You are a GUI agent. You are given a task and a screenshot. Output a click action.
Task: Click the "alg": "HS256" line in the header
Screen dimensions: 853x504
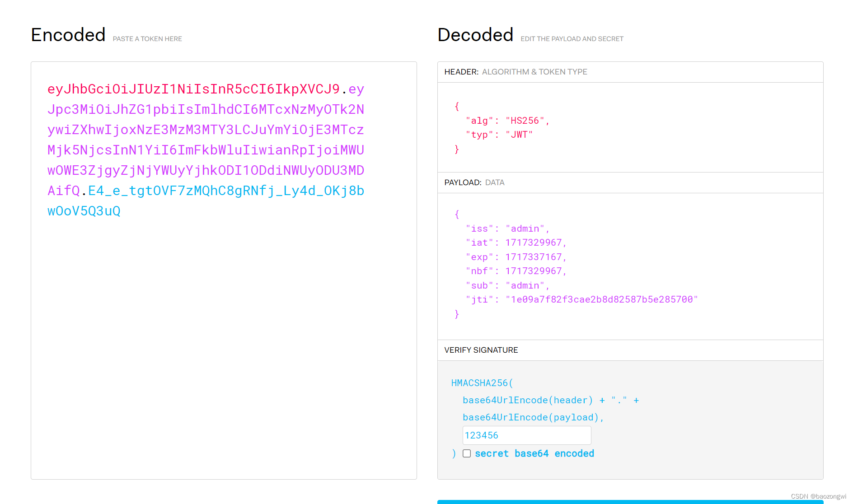(508, 121)
